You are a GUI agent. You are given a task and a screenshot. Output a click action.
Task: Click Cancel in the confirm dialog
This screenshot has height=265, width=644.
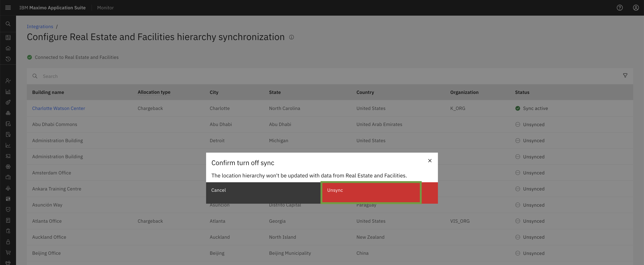[263, 193]
